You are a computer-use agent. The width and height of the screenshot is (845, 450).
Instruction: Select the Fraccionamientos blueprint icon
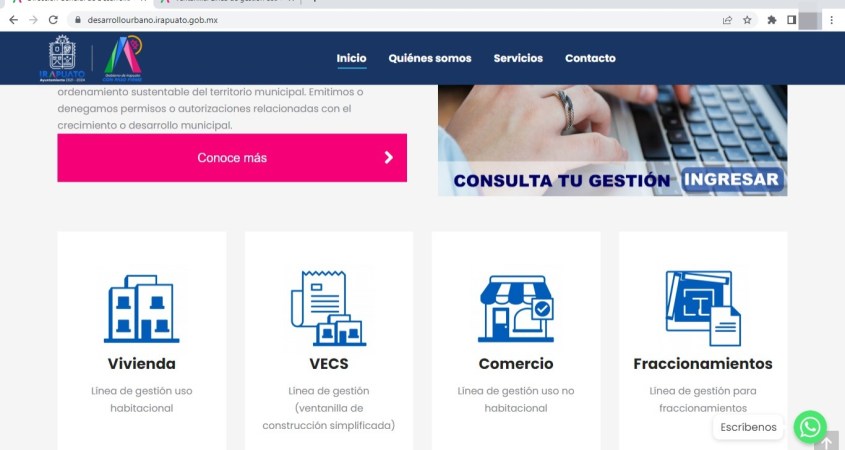tap(703, 308)
